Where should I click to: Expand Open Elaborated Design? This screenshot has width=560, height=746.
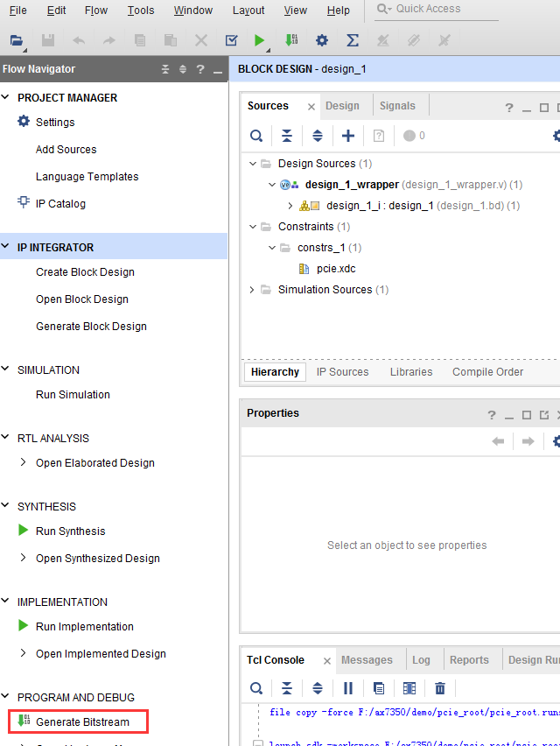[23, 462]
